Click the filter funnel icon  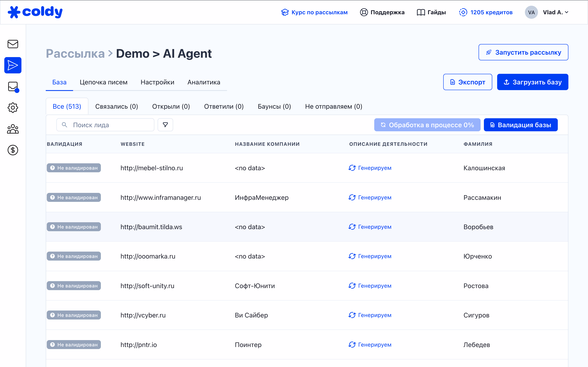point(165,125)
